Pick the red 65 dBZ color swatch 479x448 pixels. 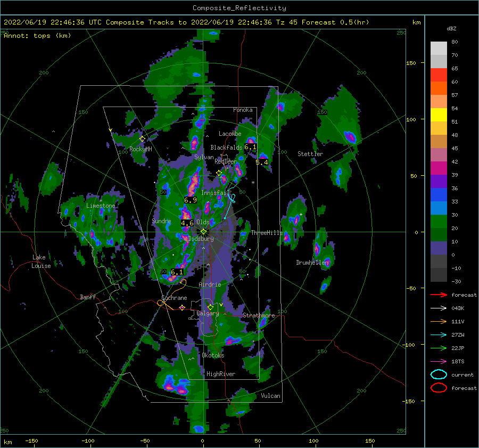(439, 75)
